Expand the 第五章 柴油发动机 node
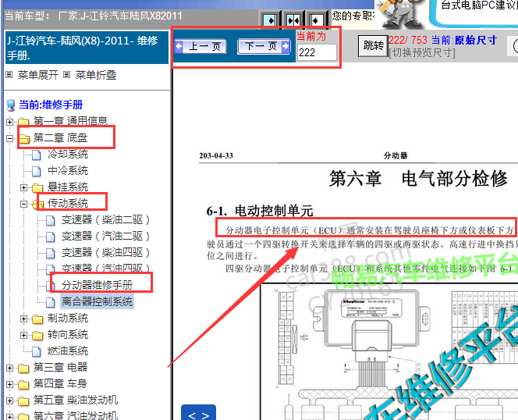518x420 pixels. pyautogui.click(x=9, y=400)
